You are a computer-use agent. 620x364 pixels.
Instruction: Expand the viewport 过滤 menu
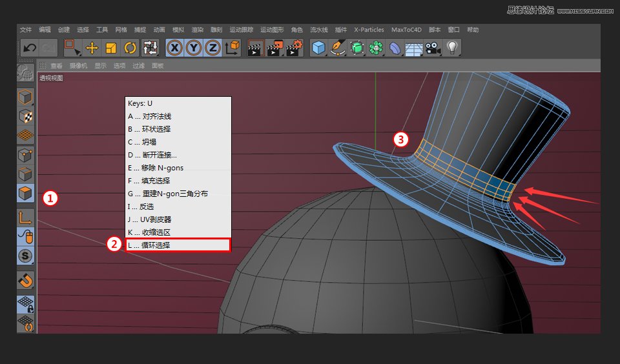pyautogui.click(x=138, y=66)
